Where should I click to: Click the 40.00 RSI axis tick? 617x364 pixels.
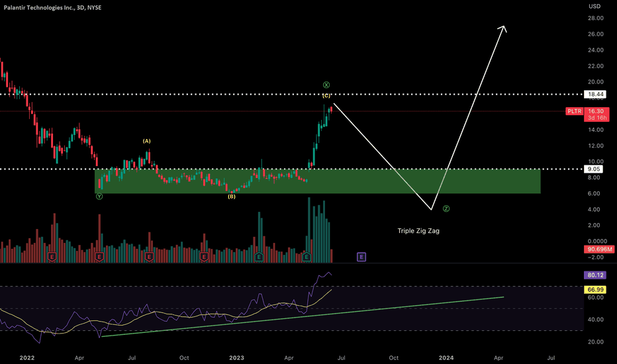click(x=596, y=320)
